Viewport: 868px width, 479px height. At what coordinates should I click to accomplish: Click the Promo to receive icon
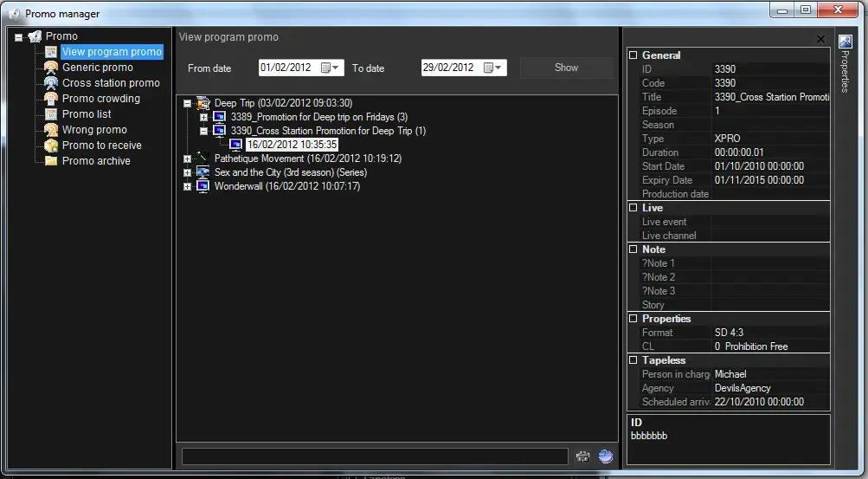(x=51, y=146)
